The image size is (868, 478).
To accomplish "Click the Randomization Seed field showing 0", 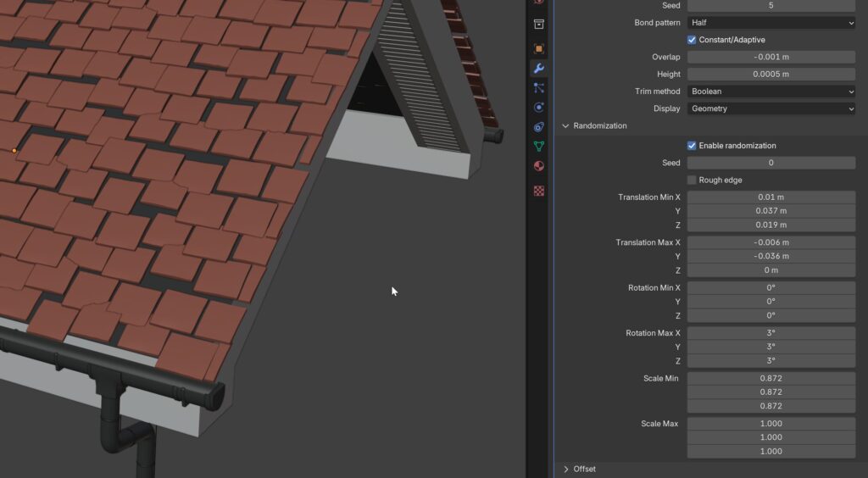I will coord(771,163).
